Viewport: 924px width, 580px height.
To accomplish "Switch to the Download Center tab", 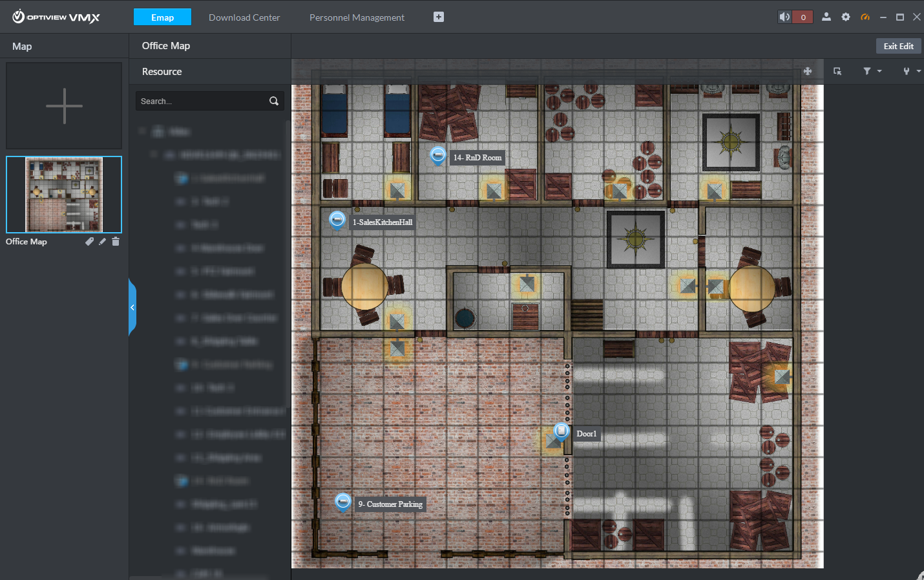I will (244, 17).
